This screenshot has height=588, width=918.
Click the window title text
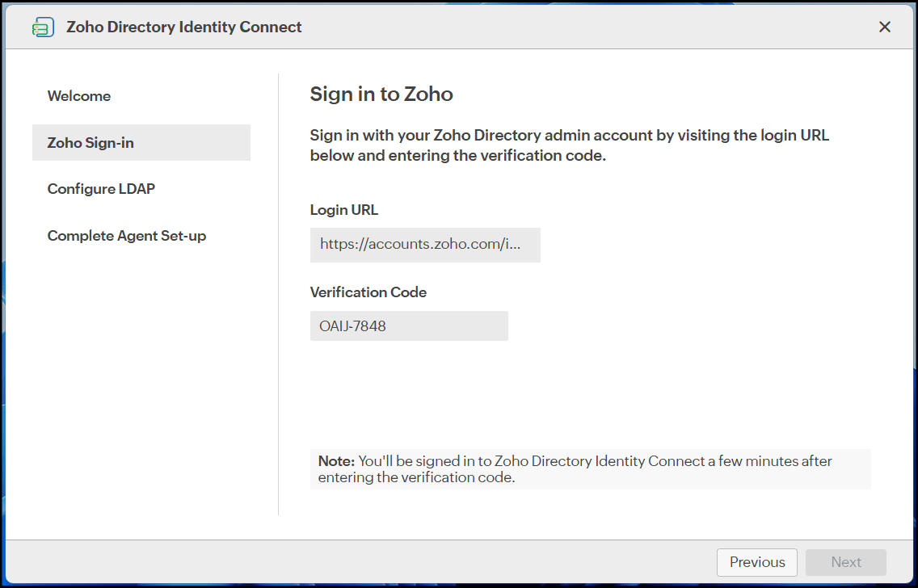(x=184, y=27)
